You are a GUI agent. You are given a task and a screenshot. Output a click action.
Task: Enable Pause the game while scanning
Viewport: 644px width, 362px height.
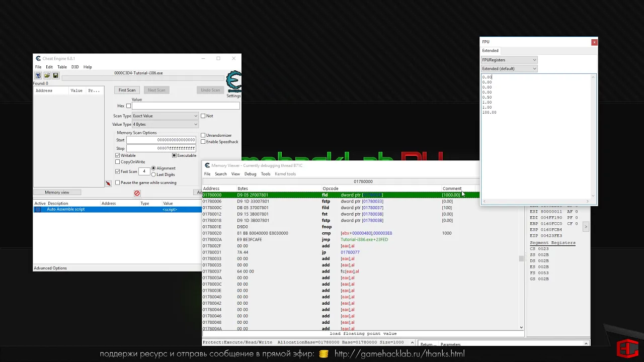coord(118,183)
